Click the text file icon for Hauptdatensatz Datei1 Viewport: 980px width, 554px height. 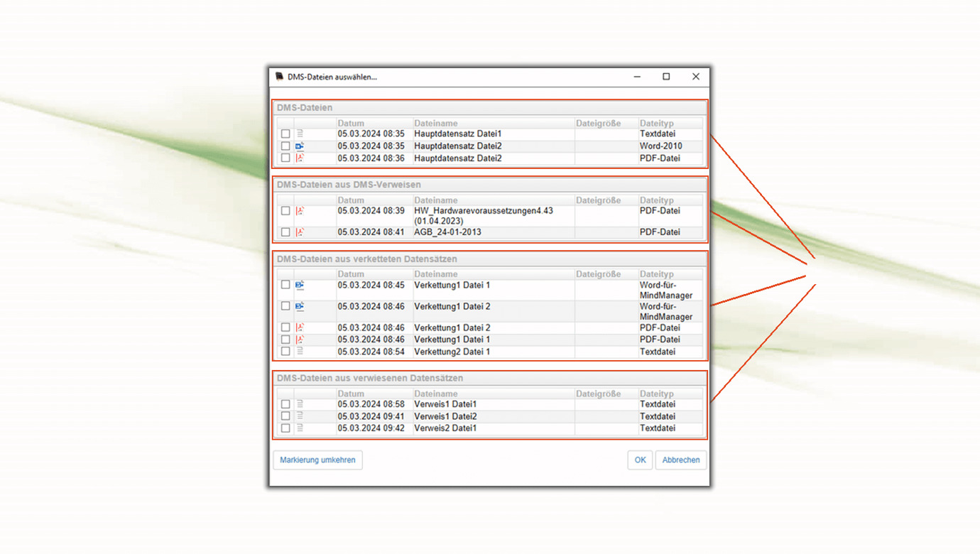[300, 134]
